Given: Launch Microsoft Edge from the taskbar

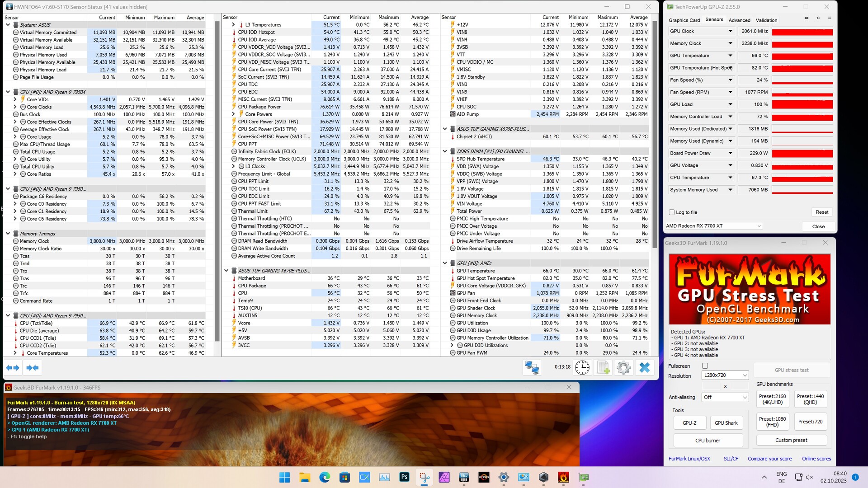Looking at the screenshot, I should [325, 477].
